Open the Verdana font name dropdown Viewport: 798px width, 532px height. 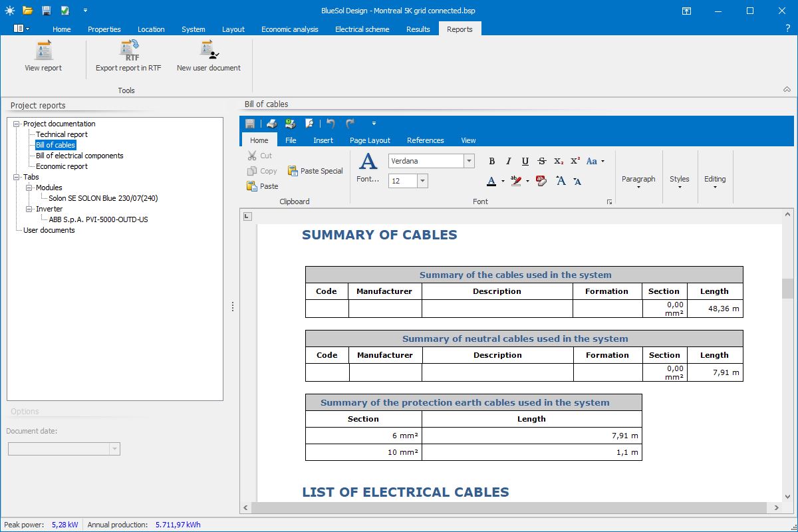click(x=469, y=161)
